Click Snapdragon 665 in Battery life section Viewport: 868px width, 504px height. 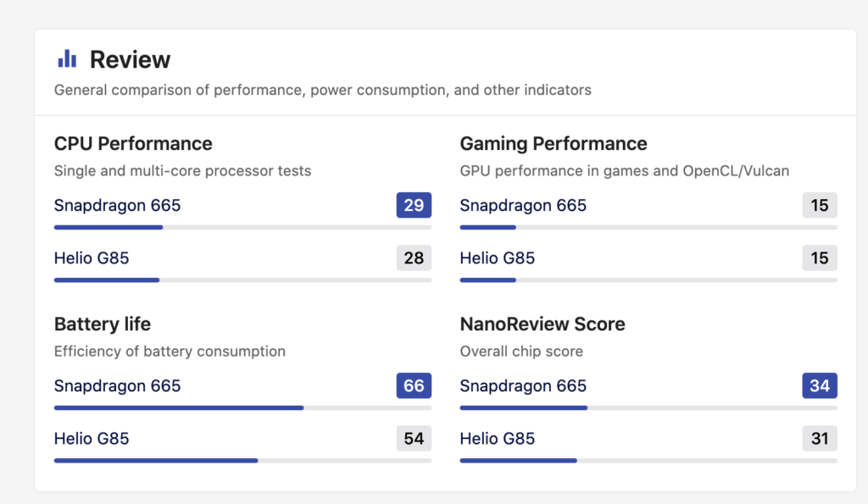tap(117, 385)
